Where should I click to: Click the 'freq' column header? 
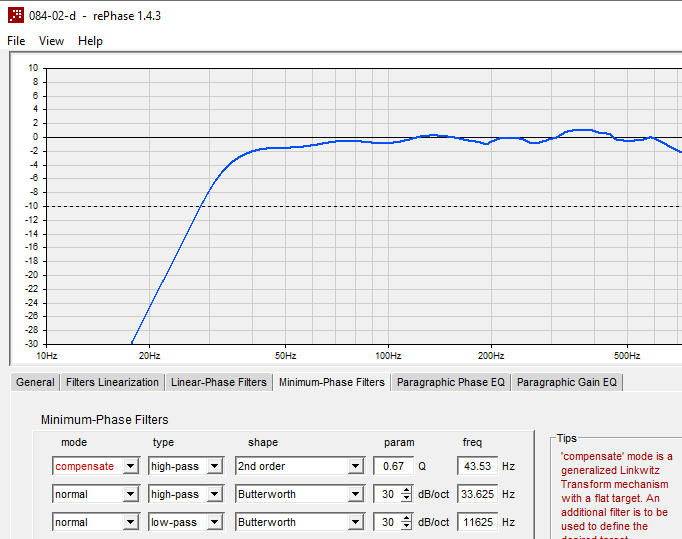(472, 442)
